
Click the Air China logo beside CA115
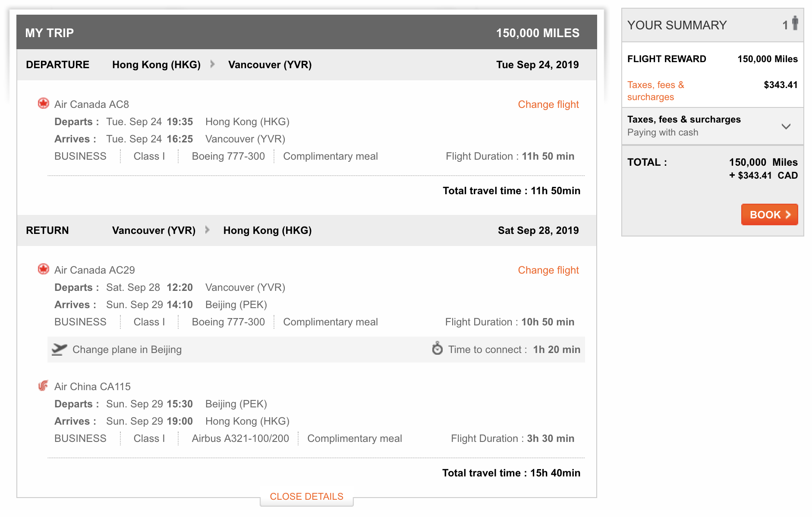43,386
